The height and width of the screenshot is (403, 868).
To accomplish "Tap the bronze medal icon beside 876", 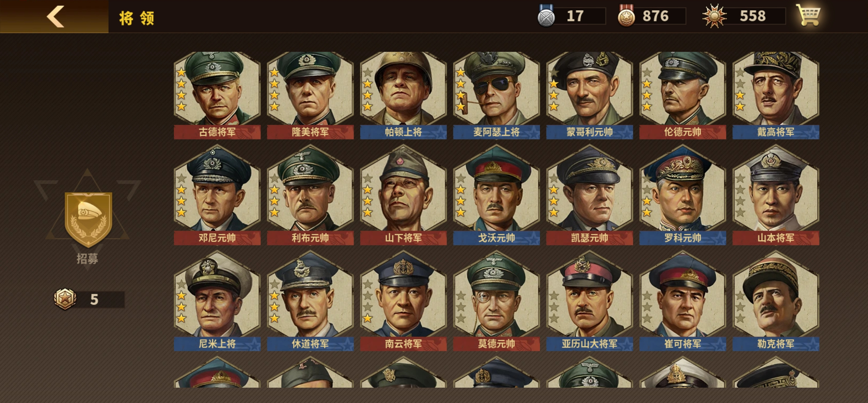I will pos(626,16).
